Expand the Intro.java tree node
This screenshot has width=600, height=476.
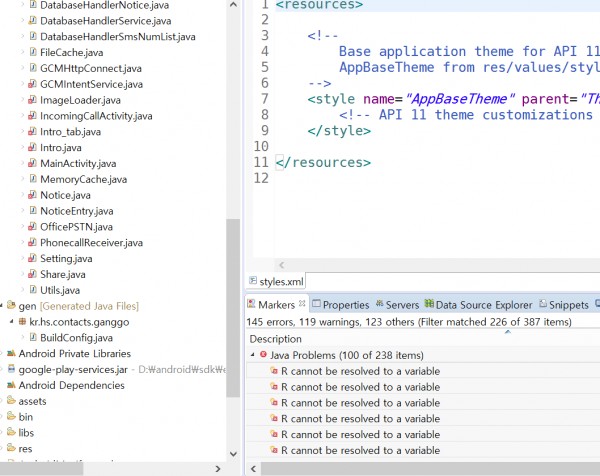[x=23, y=148]
